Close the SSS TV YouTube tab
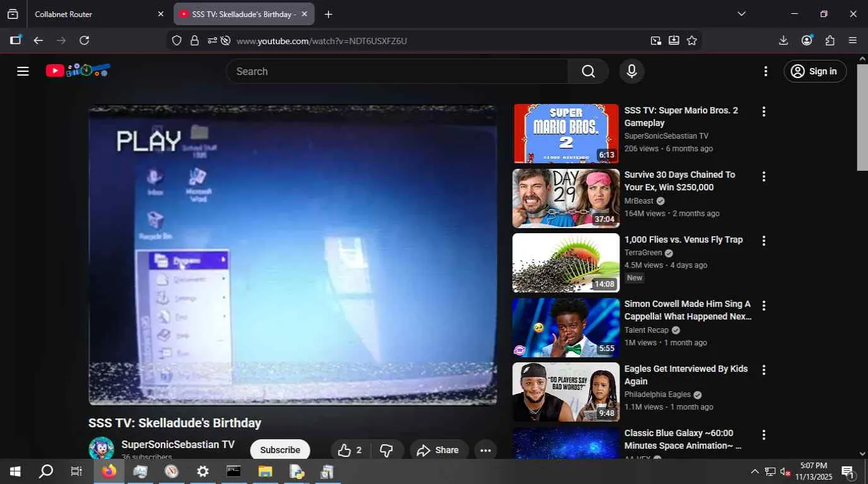Image resolution: width=868 pixels, height=484 pixels. point(304,14)
